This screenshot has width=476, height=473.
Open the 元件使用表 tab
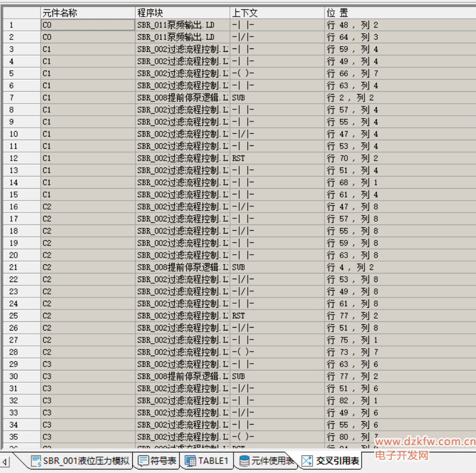(x=272, y=461)
